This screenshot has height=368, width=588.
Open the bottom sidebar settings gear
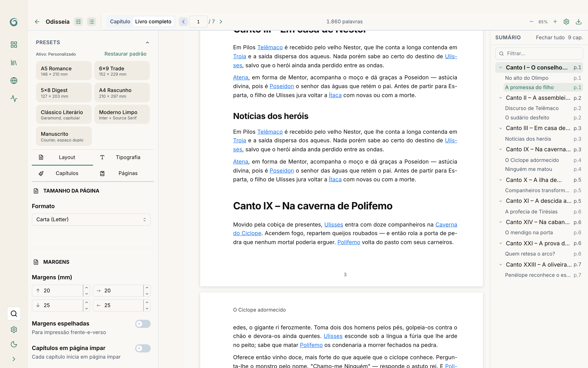click(14, 329)
